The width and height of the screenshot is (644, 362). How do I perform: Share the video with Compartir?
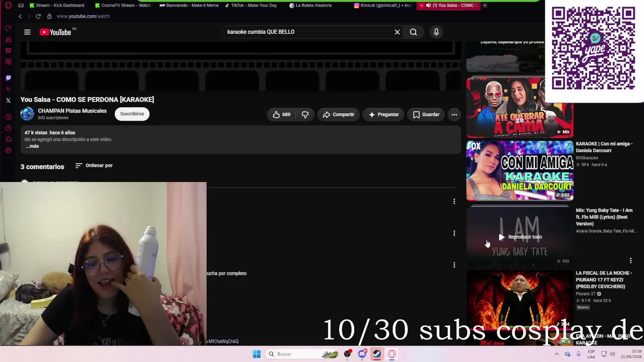(339, 115)
